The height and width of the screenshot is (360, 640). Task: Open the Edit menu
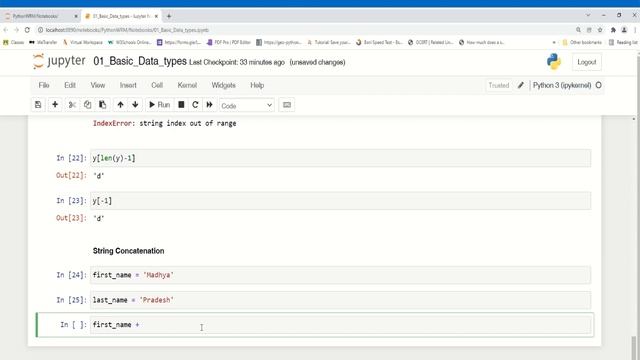pos(70,85)
